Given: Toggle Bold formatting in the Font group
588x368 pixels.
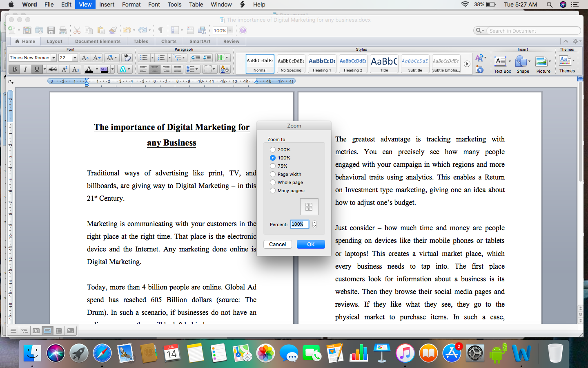Looking at the screenshot, I should tap(15, 69).
